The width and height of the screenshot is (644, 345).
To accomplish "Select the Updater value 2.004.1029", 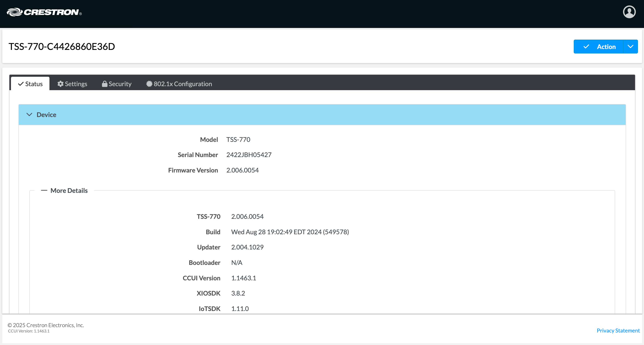I will pos(247,247).
